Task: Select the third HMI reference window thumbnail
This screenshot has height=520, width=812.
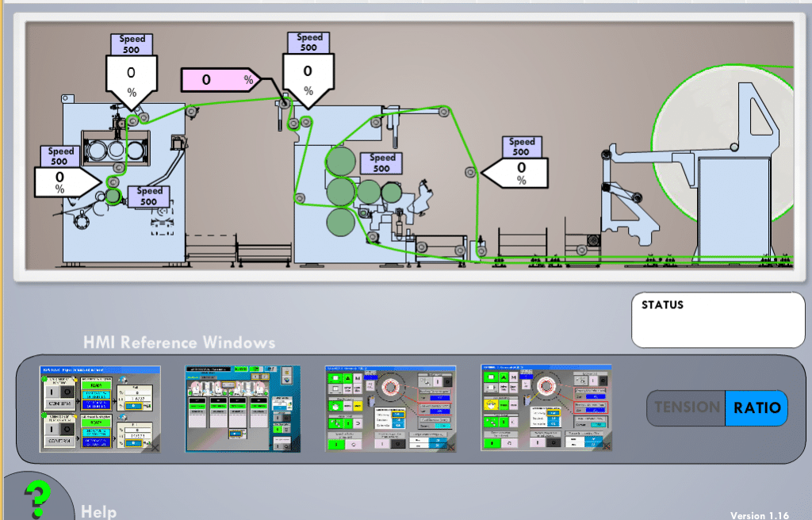Action: coord(390,409)
